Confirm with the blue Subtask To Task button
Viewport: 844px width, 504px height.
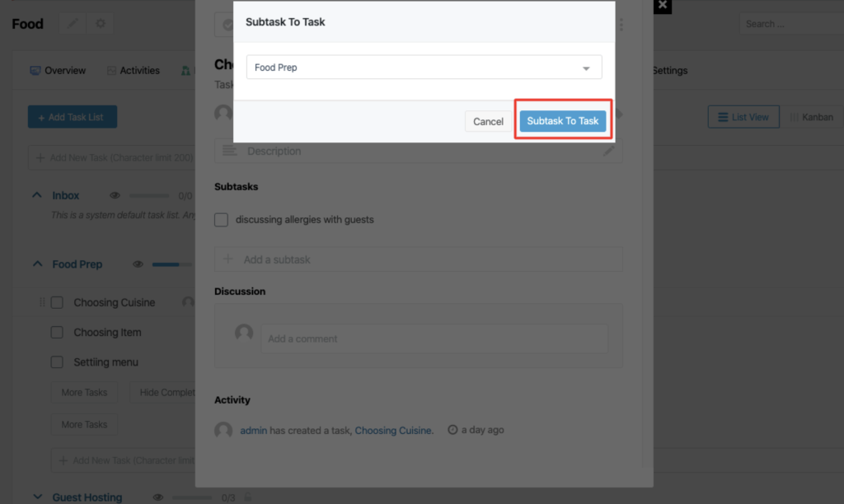point(562,121)
